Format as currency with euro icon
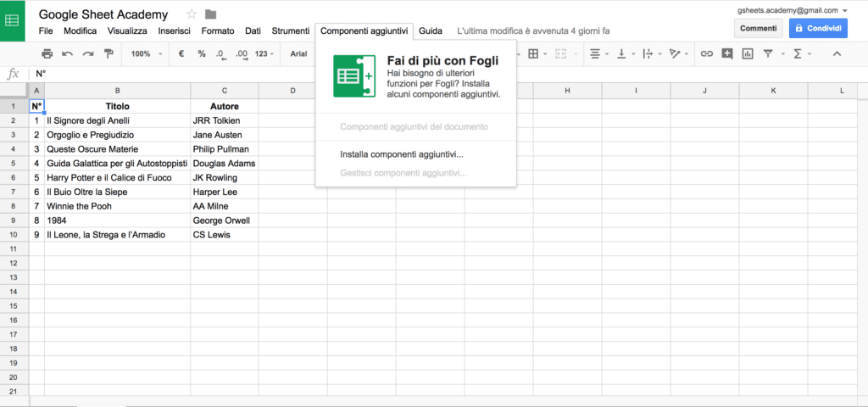This screenshot has width=868, height=407. 181,53
